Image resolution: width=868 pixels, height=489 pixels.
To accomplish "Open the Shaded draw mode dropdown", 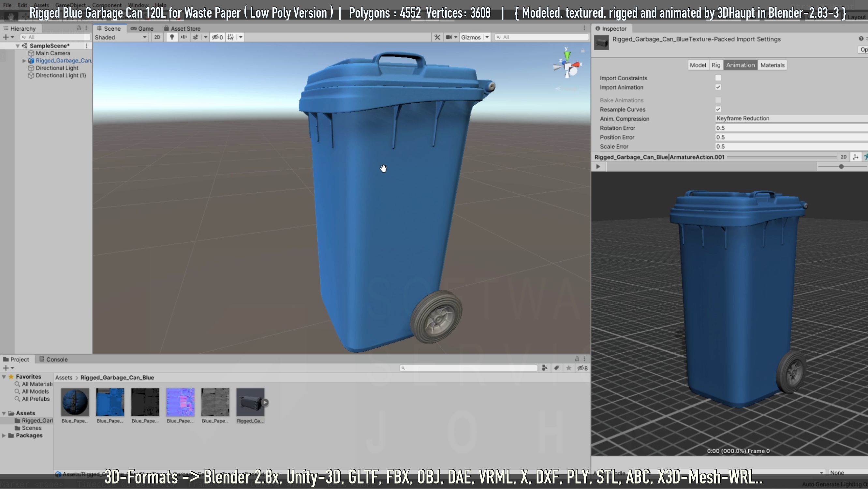I will click(121, 37).
